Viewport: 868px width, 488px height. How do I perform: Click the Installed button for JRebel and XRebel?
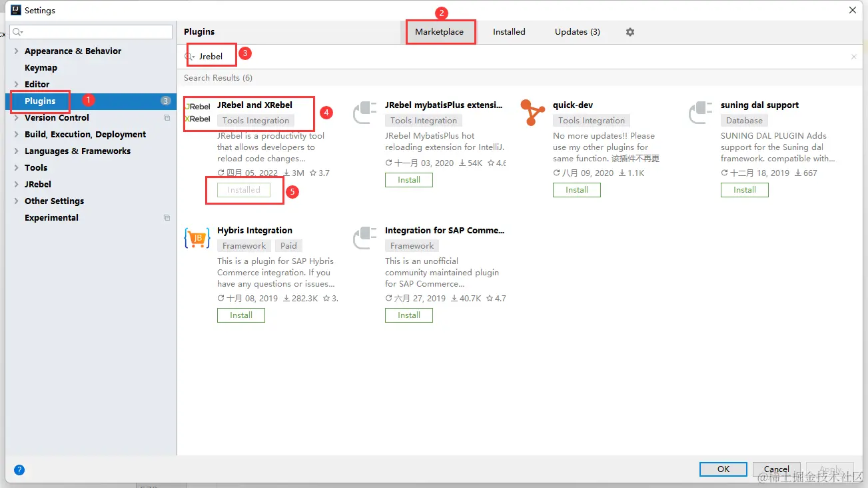[244, 190]
